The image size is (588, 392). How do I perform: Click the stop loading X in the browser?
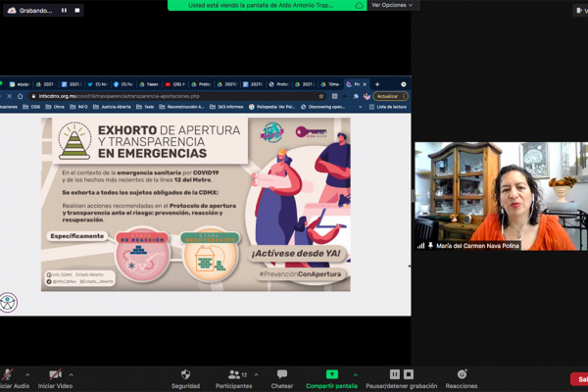click(10, 96)
